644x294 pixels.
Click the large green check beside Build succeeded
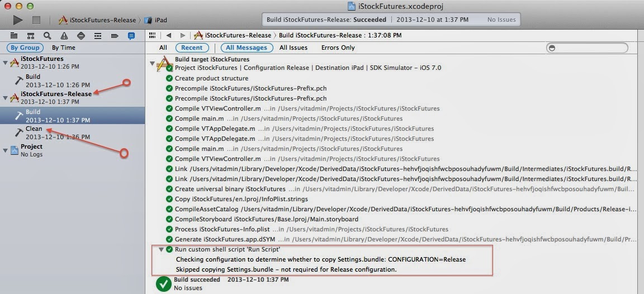(164, 284)
